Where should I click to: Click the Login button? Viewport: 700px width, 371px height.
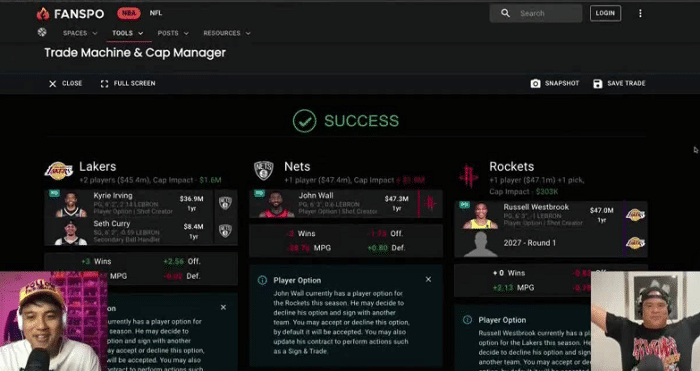point(605,13)
